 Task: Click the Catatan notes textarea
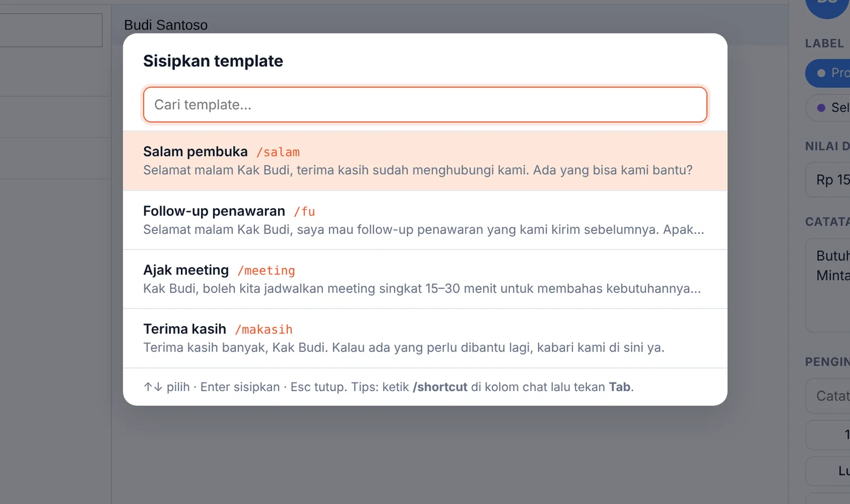[x=828, y=285]
